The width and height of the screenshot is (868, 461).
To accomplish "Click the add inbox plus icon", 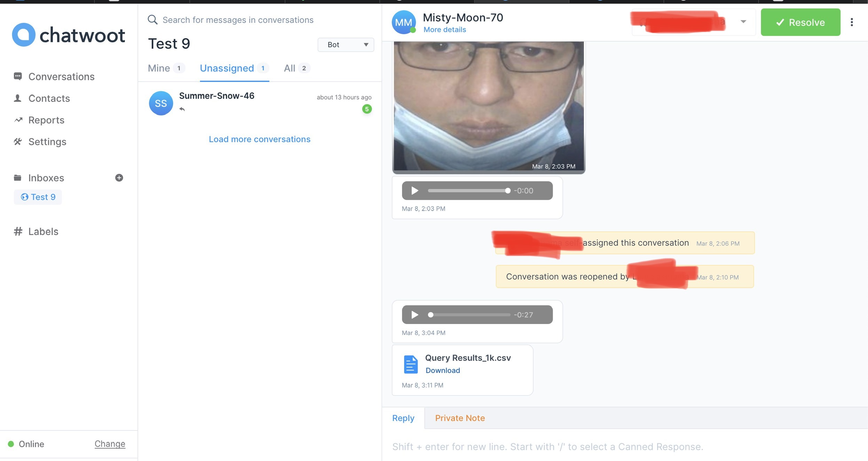I will [x=119, y=178].
